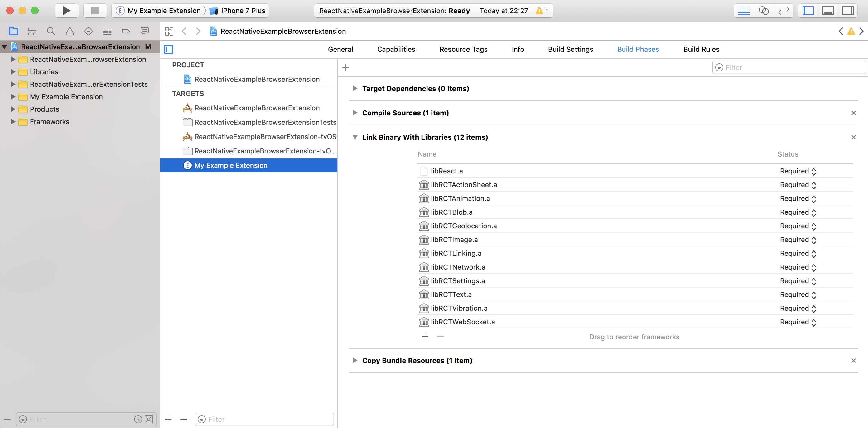The width and height of the screenshot is (868, 428).
Task: Switch to the Assistant editor
Action: click(764, 11)
